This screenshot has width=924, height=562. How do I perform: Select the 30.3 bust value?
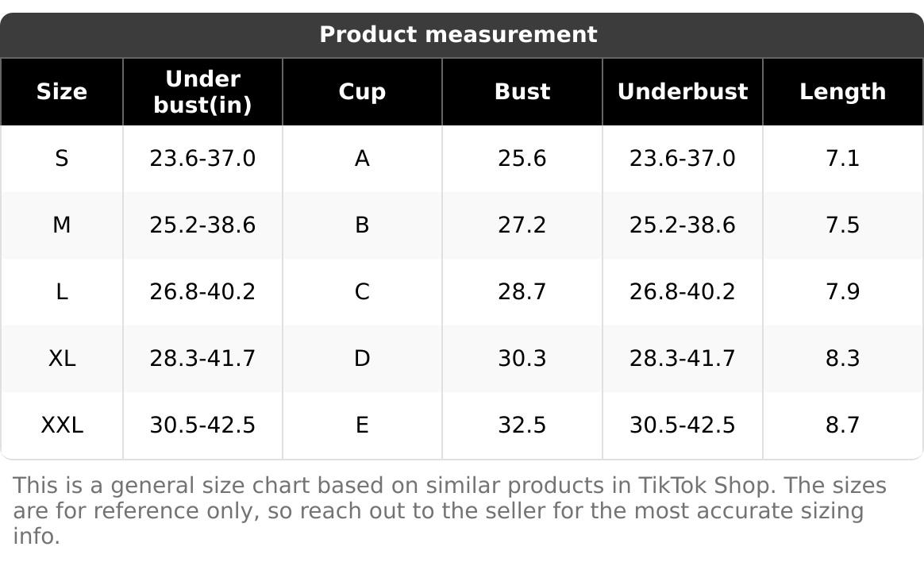[522, 359]
